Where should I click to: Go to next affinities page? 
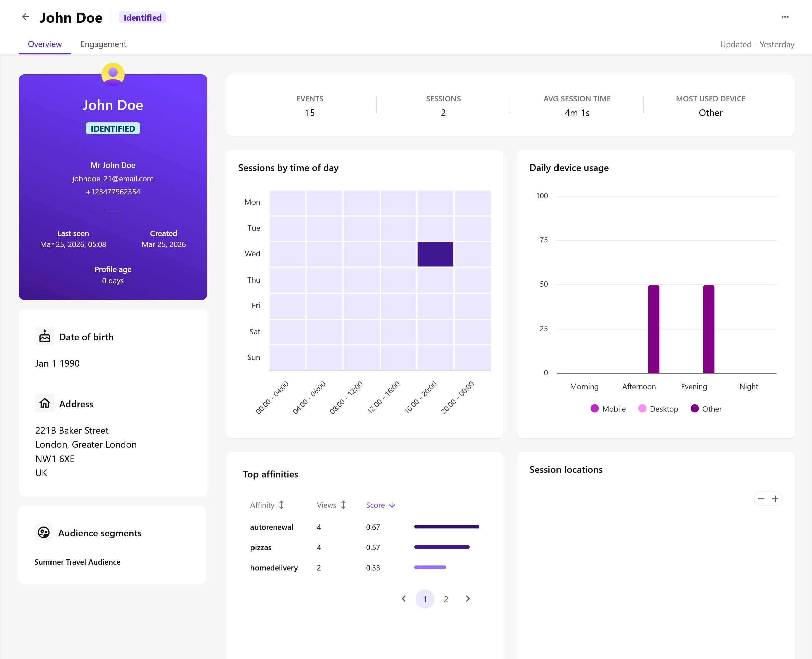(x=467, y=598)
